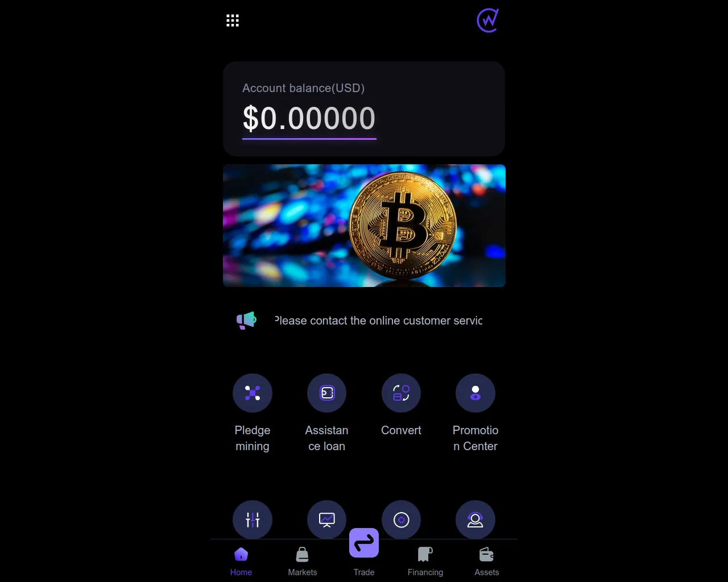Select the Convert icon
728x582 pixels.
pos(401,393)
